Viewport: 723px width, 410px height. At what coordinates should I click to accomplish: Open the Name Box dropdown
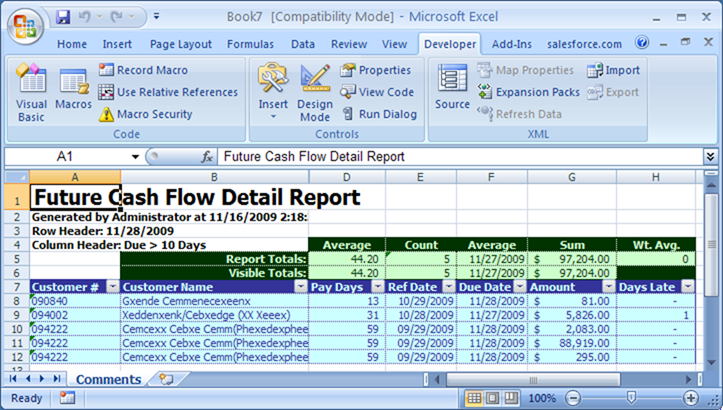pos(135,157)
